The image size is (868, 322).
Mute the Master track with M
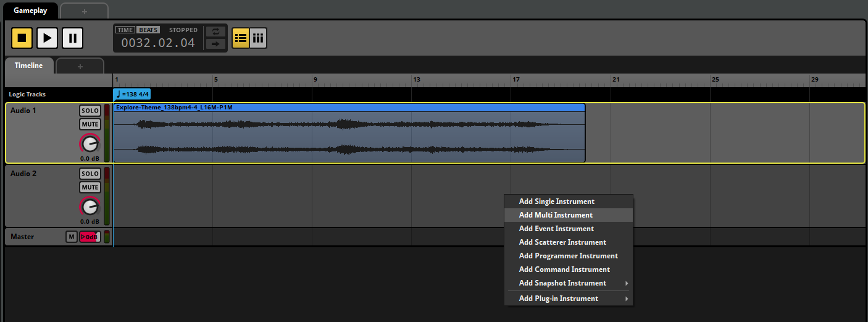tap(72, 237)
